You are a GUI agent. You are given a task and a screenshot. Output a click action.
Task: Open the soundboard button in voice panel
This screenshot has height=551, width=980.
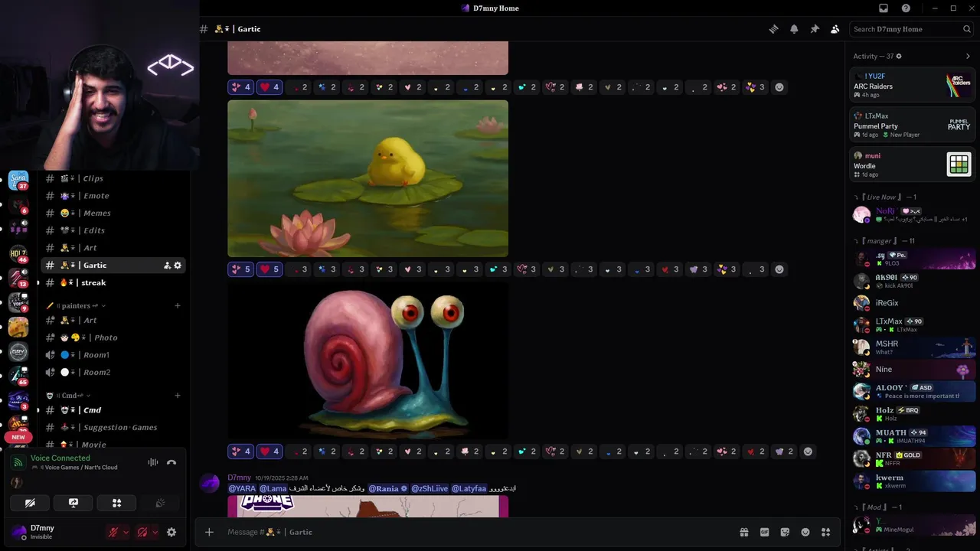click(160, 503)
